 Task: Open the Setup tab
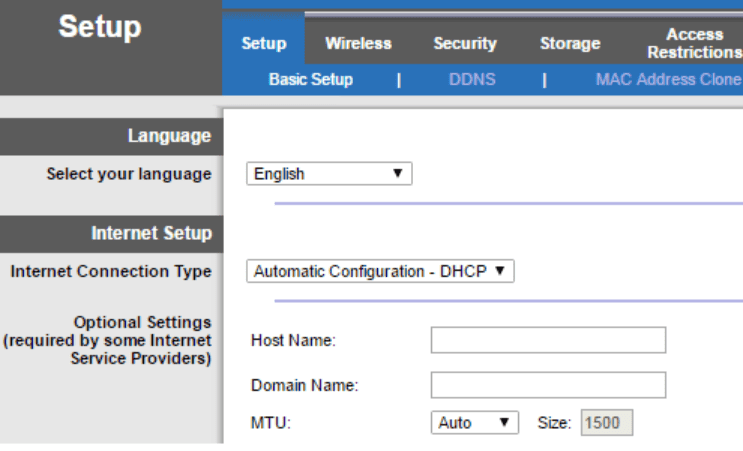[x=264, y=43]
